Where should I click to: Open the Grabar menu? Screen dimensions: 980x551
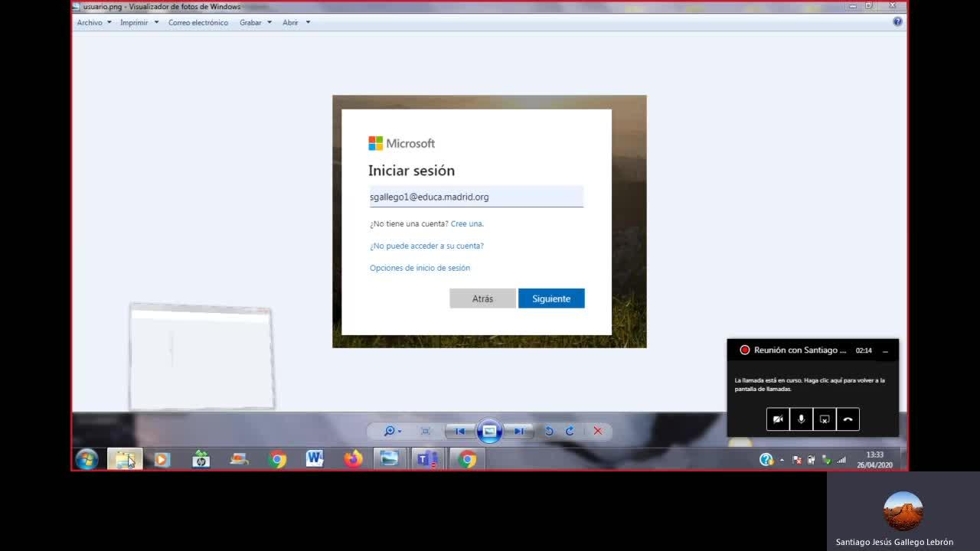pos(255,22)
